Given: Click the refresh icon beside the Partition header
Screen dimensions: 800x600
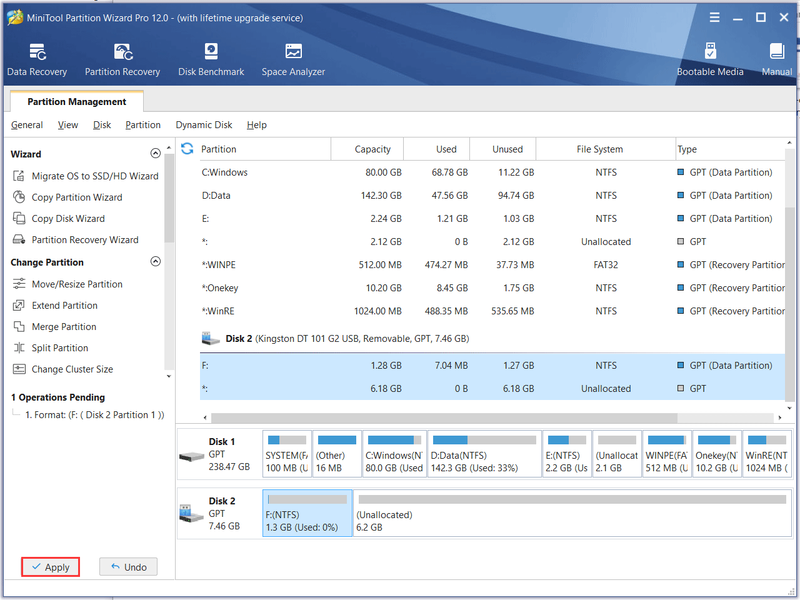Looking at the screenshot, I should pos(187,148).
